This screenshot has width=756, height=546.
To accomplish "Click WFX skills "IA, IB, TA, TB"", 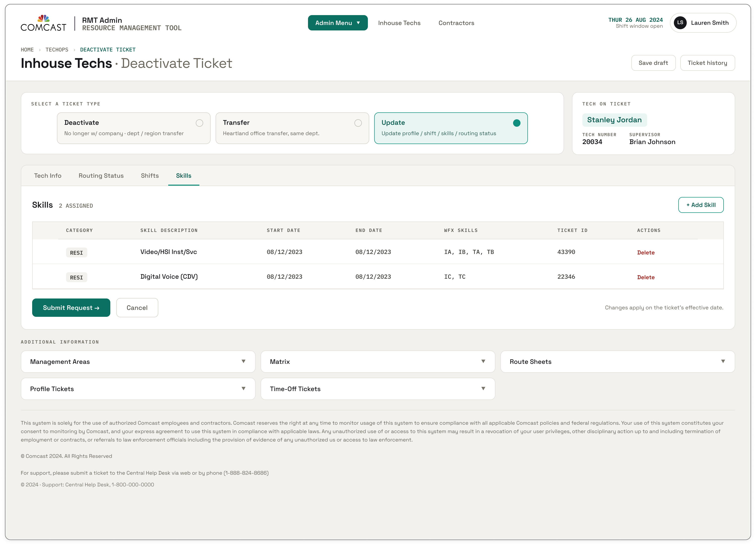I will 469,252.
